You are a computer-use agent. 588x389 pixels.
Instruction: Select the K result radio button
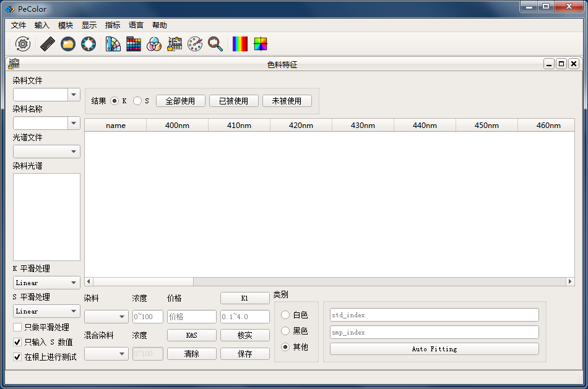click(x=115, y=100)
